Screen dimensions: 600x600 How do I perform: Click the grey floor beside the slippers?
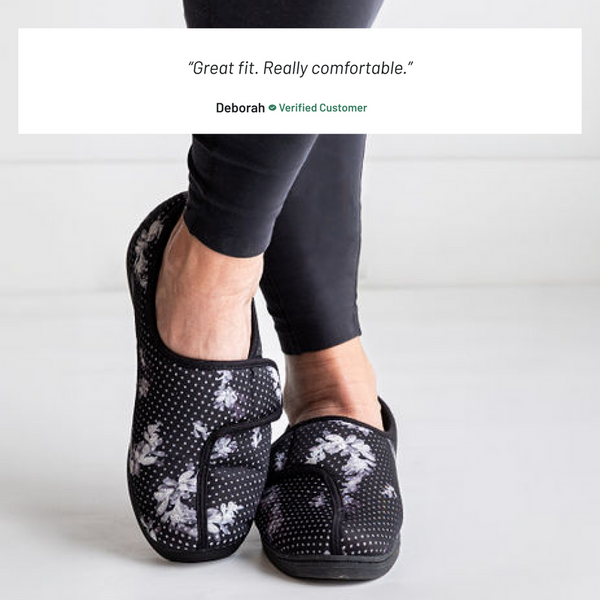(x=497, y=459)
